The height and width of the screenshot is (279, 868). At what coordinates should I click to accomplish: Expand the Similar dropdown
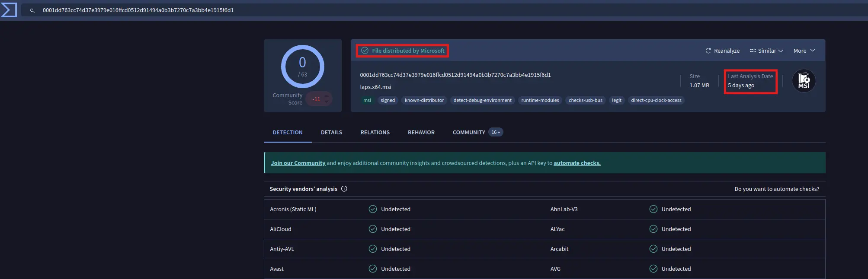click(x=766, y=51)
